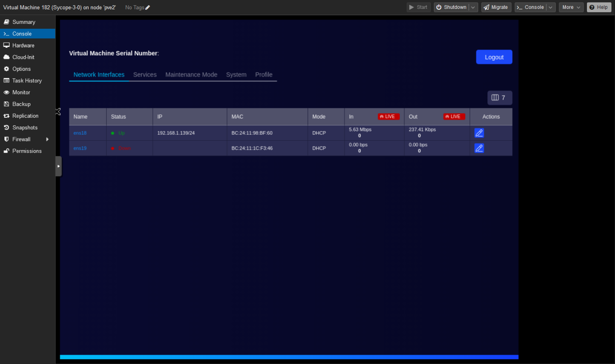615x364 pixels.
Task: Click the ens18 interface name link
Action: (x=80, y=133)
